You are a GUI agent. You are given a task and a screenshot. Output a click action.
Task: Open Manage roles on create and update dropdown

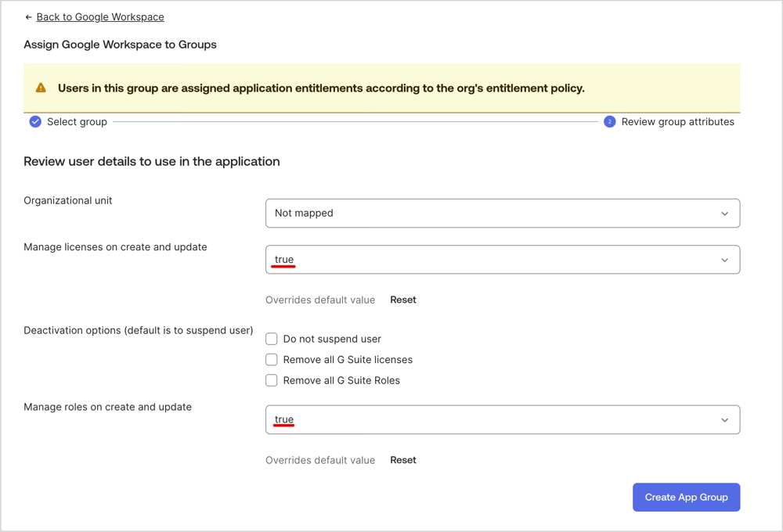pos(503,419)
